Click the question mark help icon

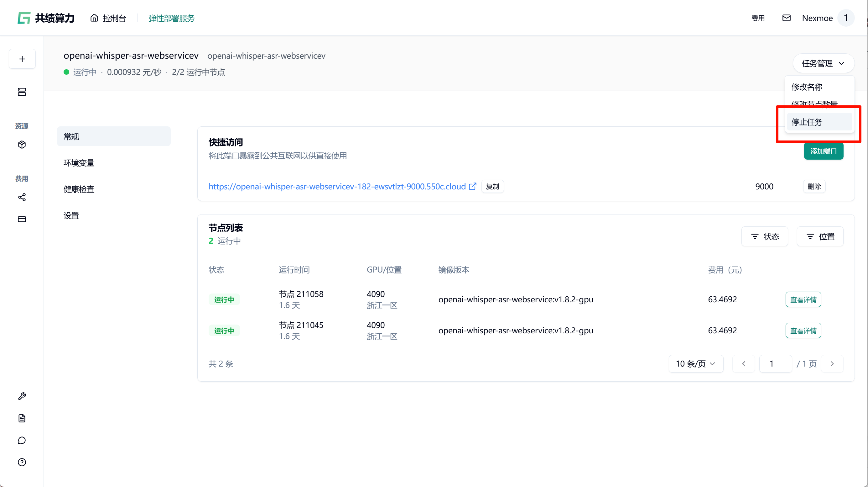[x=22, y=462]
